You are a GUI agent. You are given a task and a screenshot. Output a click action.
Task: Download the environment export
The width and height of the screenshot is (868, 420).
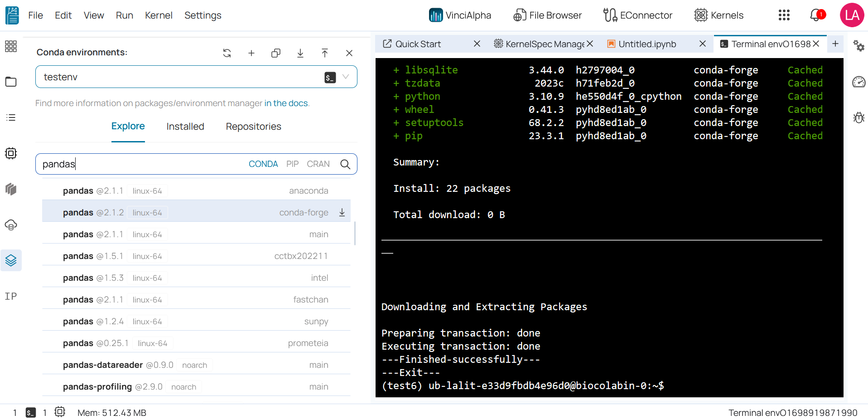(300, 53)
